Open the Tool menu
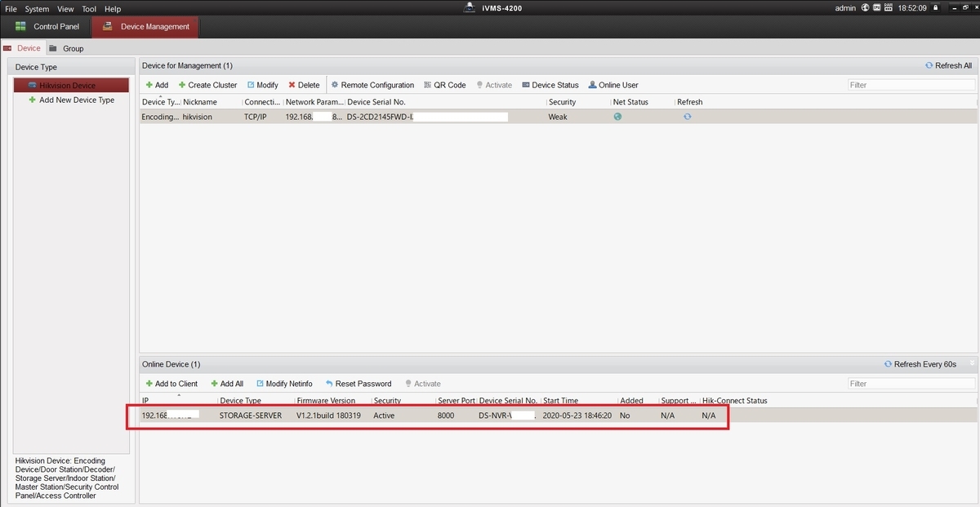 89,9
